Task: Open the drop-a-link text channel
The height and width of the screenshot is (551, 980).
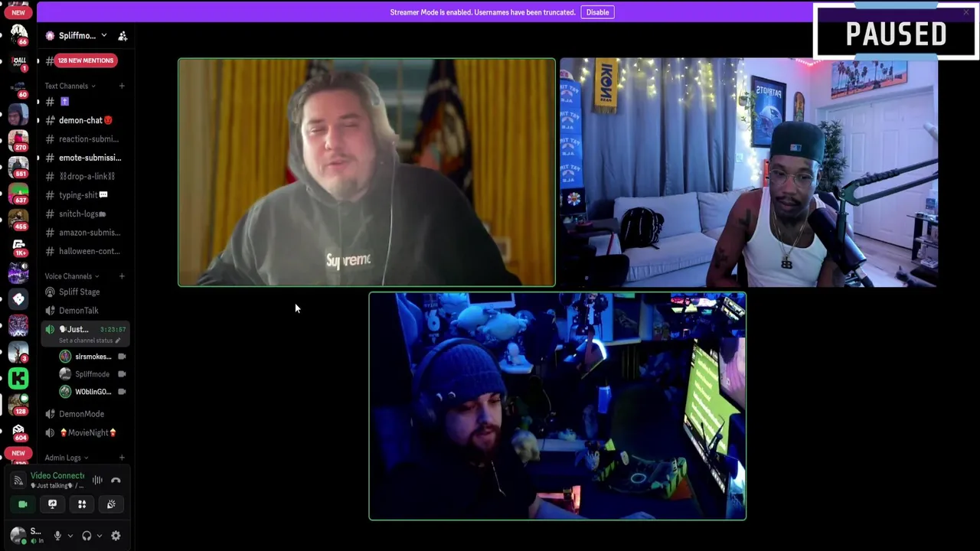Action: pyautogui.click(x=85, y=176)
